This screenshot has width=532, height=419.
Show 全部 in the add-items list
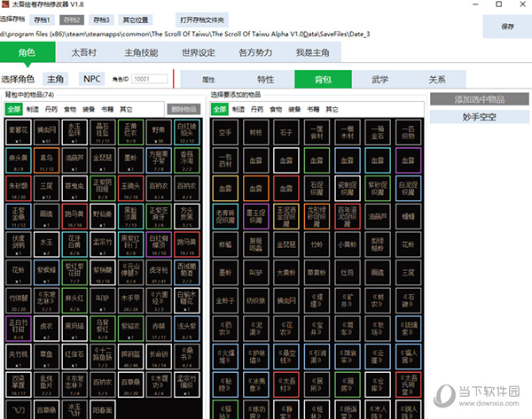click(x=220, y=109)
